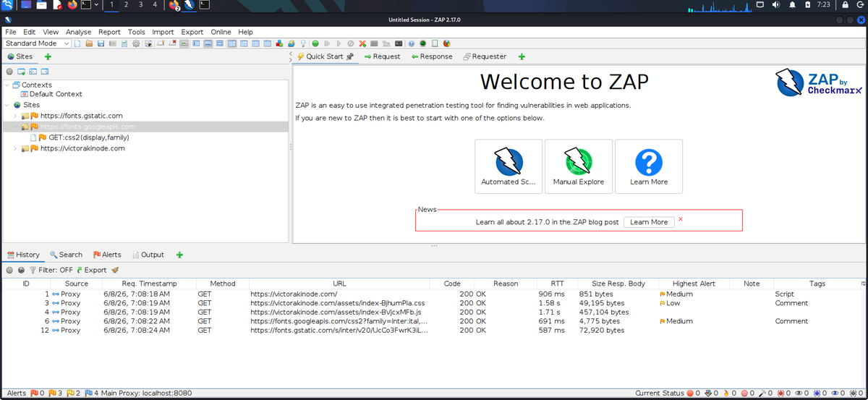
Task: Toggle the grey globe icon in the History toolbar
Action: point(21,270)
